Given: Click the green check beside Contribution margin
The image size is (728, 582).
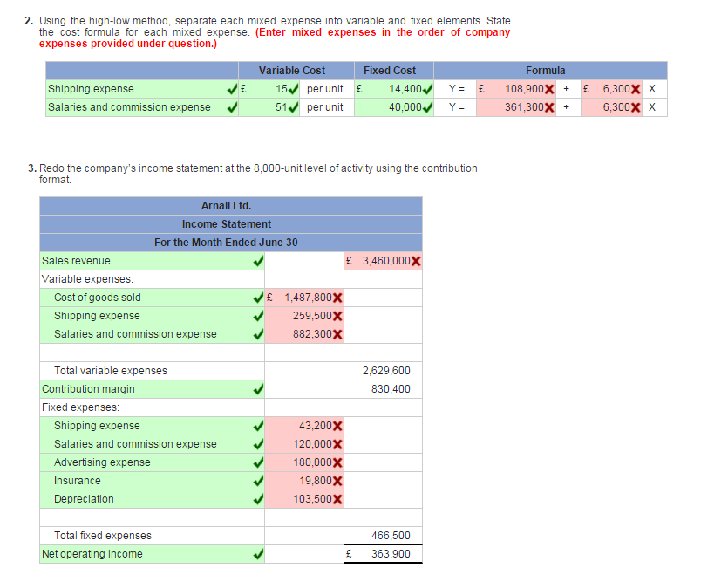Looking at the screenshot, I should [x=259, y=389].
